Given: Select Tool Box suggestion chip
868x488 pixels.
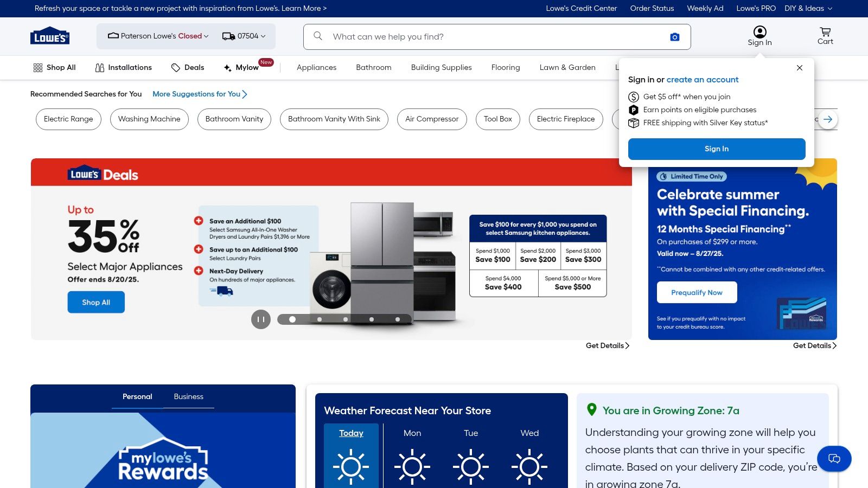Looking at the screenshot, I should coord(498,119).
